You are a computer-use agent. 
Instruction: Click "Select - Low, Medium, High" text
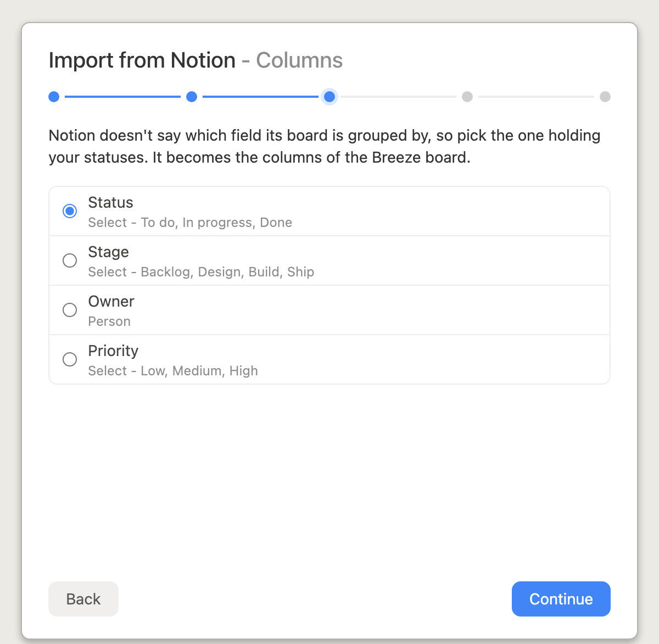coord(173,371)
